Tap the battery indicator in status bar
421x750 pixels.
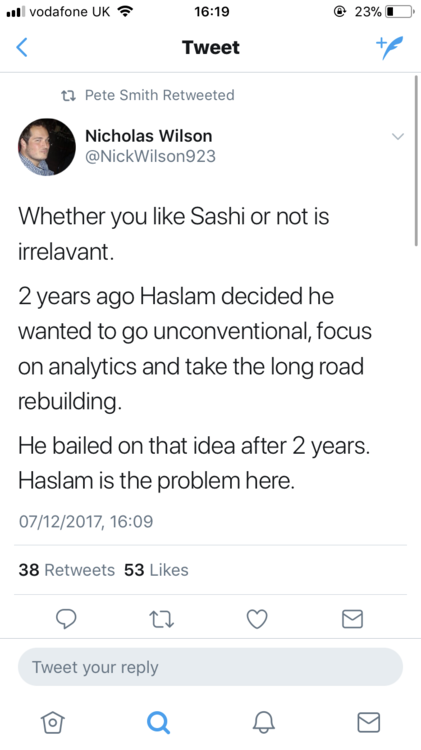tap(399, 11)
